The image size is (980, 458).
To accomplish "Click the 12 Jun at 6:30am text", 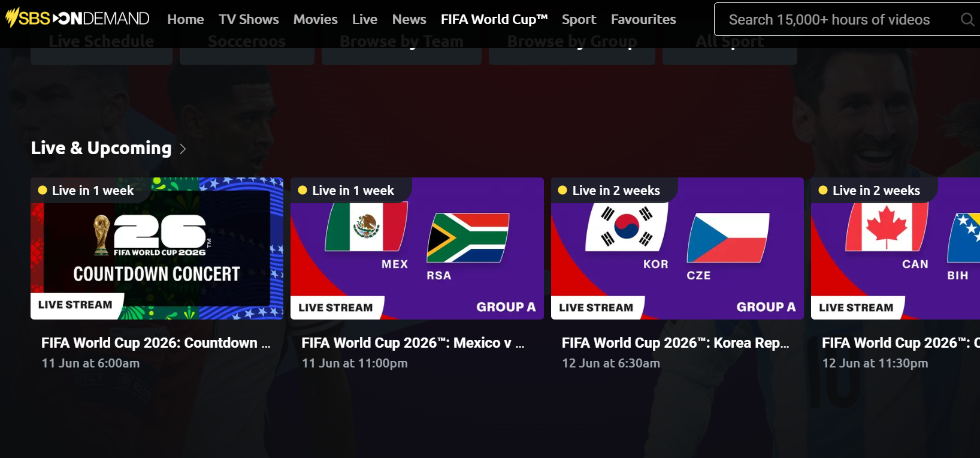I will coord(611,363).
